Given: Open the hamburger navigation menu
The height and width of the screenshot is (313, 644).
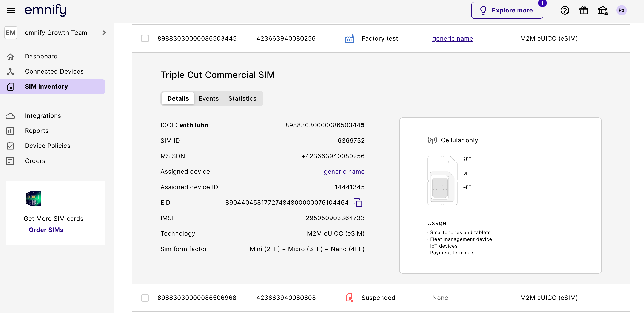Looking at the screenshot, I should point(11,10).
